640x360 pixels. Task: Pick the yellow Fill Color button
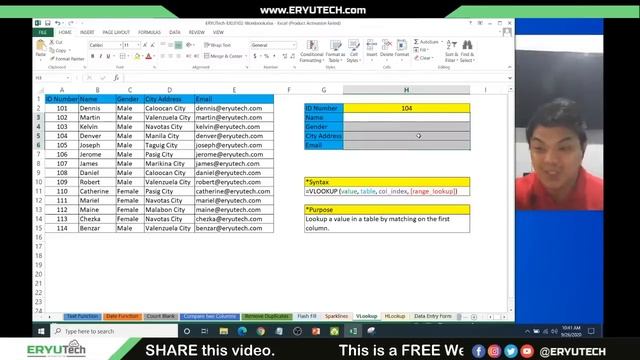137,56
